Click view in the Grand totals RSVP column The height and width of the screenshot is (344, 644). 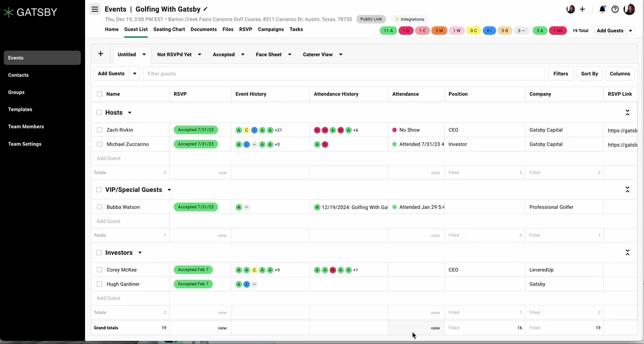[x=222, y=328]
